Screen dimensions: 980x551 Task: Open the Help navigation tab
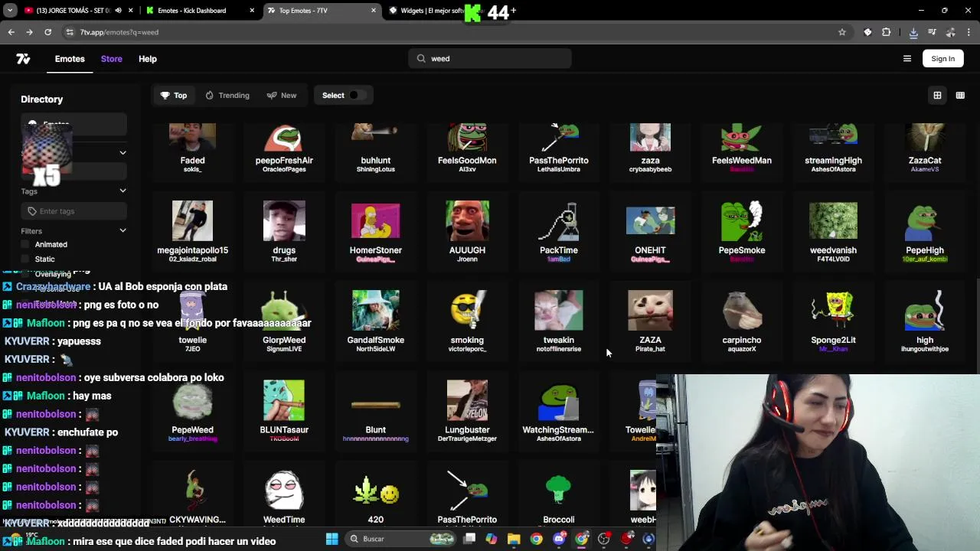pos(148,59)
